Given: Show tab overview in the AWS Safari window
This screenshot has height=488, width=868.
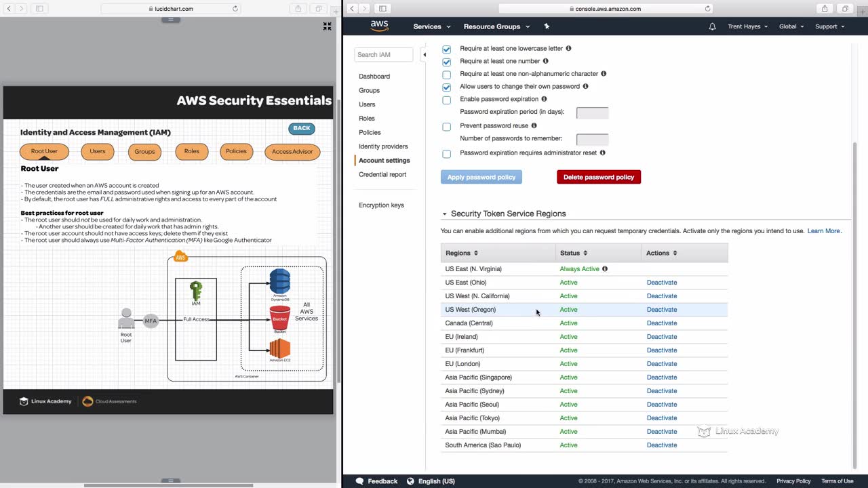Looking at the screenshot, I should (845, 9).
